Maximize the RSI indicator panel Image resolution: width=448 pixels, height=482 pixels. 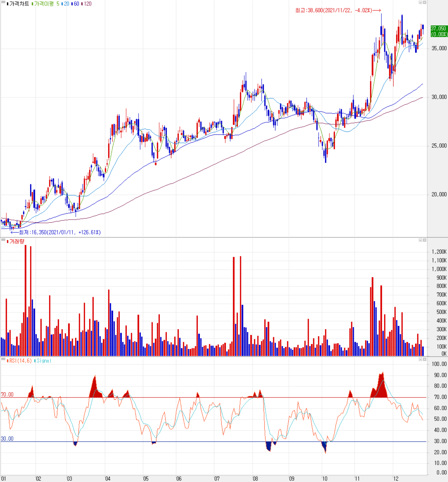(420, 359)
